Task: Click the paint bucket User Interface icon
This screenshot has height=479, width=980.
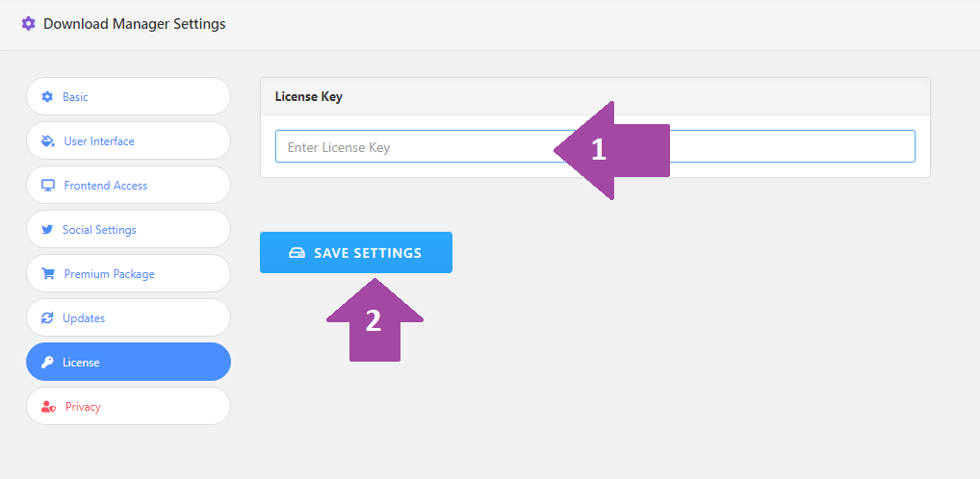Action: [47, 141]
